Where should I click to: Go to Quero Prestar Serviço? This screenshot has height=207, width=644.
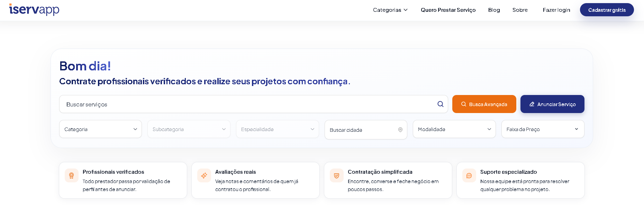coord(448,10)
